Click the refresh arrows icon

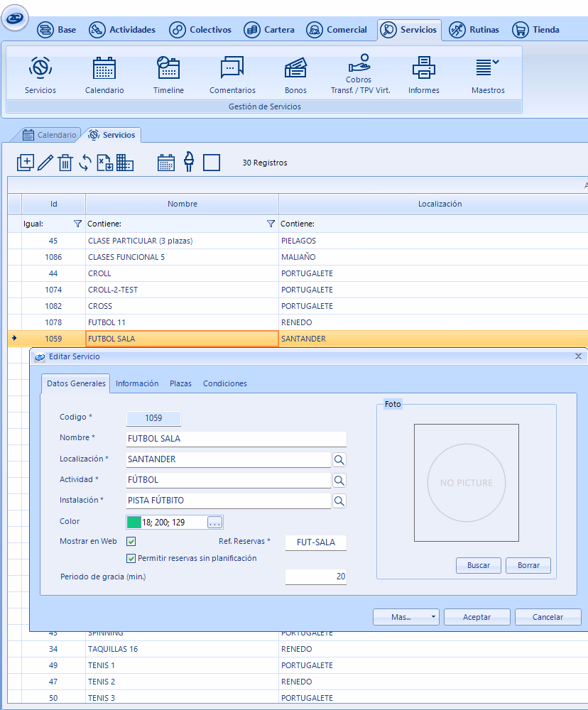85,163
